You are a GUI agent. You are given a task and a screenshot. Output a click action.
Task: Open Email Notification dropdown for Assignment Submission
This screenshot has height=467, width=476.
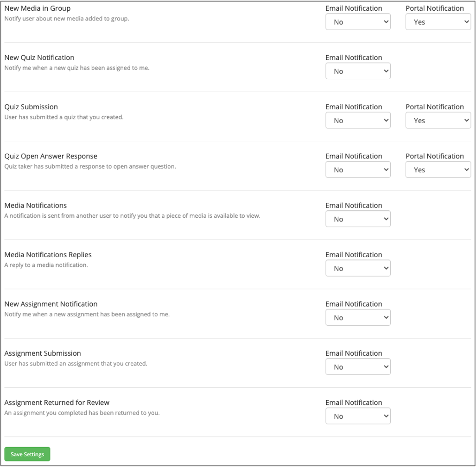tap(358, 367)
